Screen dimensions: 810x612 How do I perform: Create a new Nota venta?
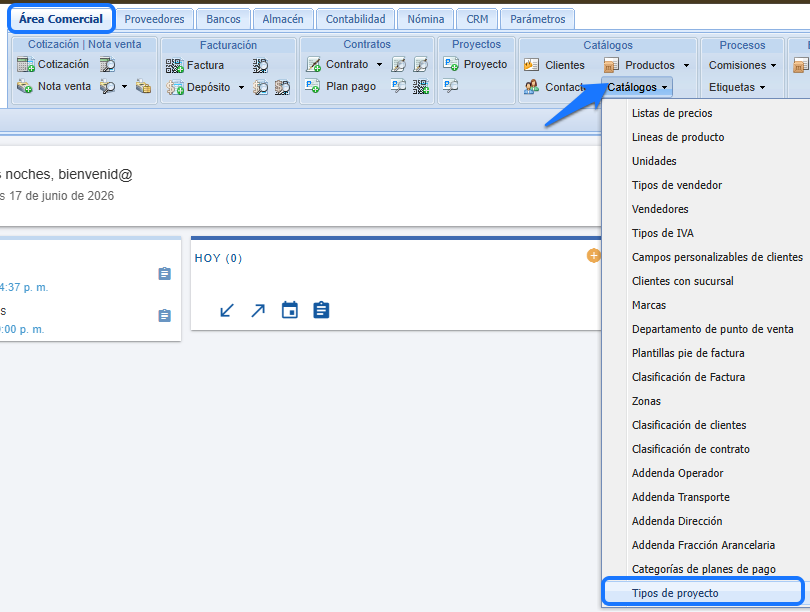pyautogui.click(x=54, y=86)
